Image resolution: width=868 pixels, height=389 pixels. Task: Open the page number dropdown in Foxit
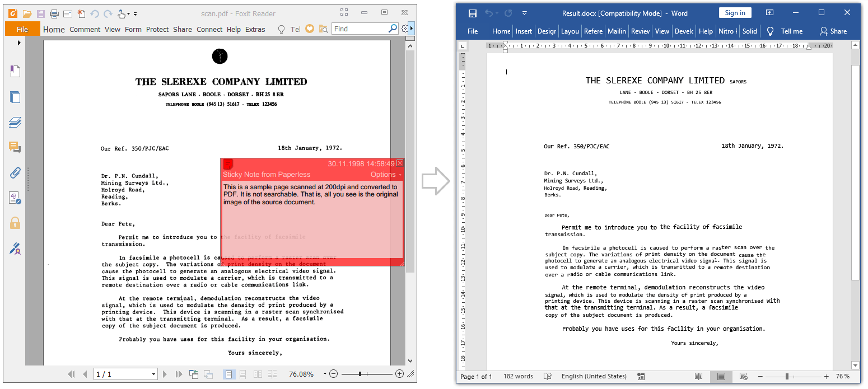[x=153, y=374]
